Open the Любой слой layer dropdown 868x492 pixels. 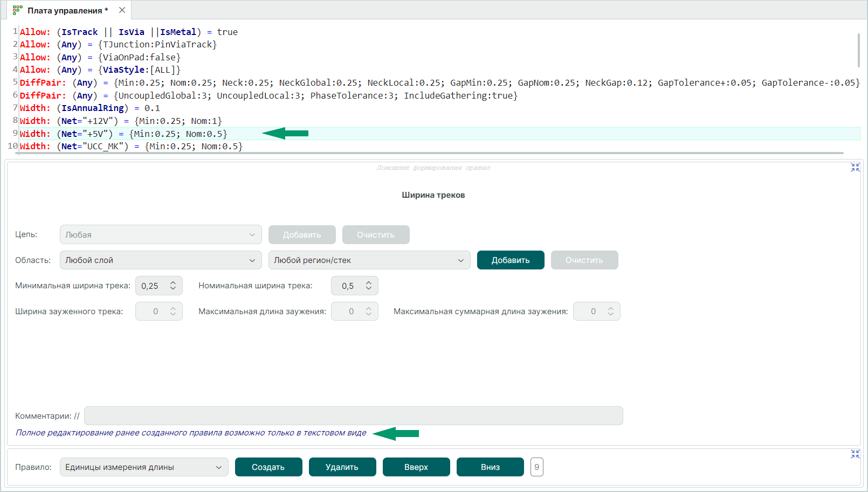pyautogui.click(x=160, y=260)
